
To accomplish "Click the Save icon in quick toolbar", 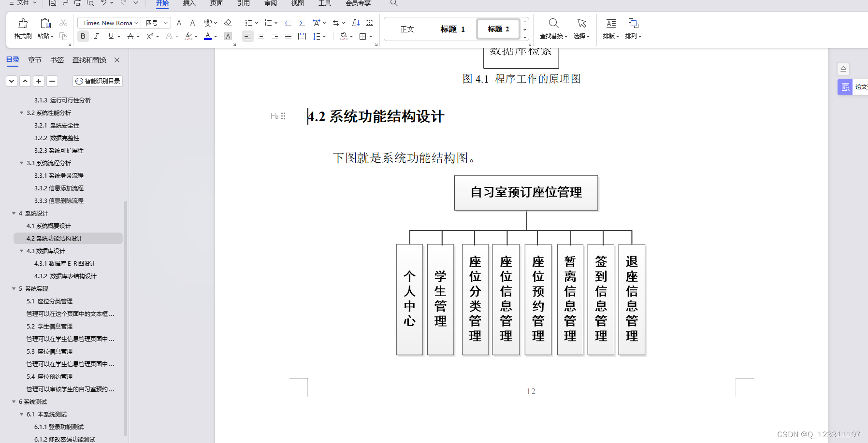I will coord(53,3).
